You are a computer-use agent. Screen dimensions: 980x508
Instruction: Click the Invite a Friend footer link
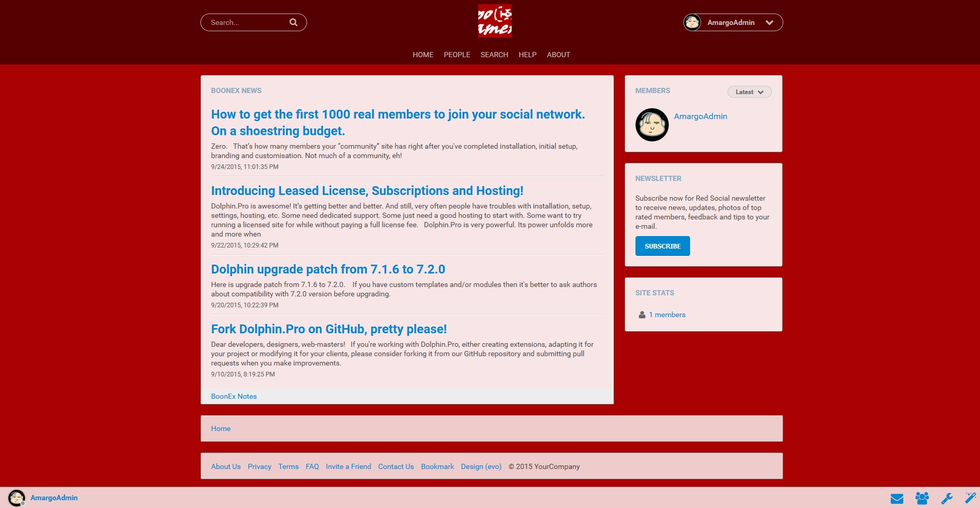[x=348, y=466]
